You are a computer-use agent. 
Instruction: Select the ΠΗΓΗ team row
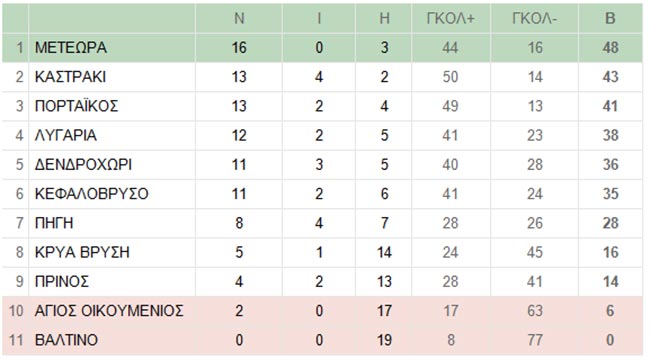pyautogui.click(x=323, y=223)
